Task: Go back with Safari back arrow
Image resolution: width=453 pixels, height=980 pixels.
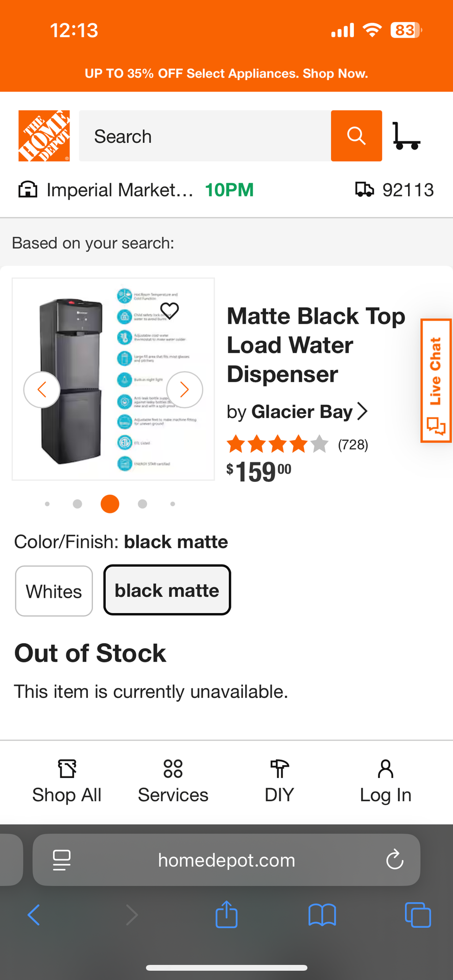Action: pos(34,915)
